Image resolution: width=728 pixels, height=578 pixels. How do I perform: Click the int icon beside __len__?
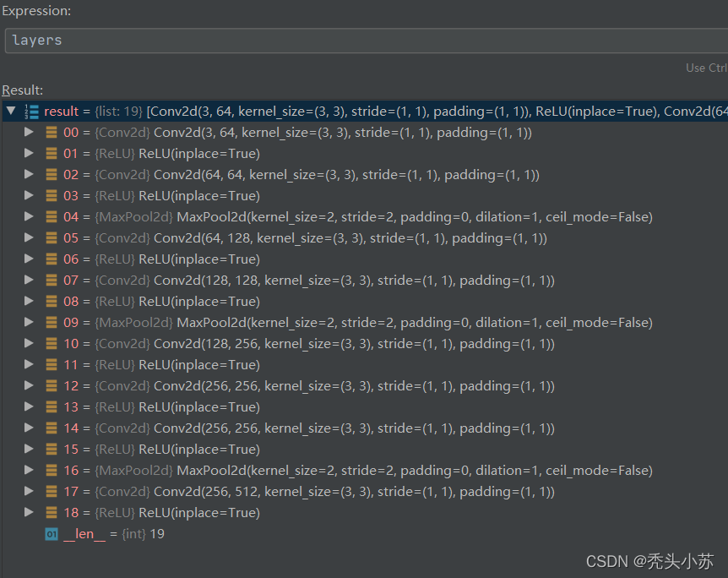52,534
